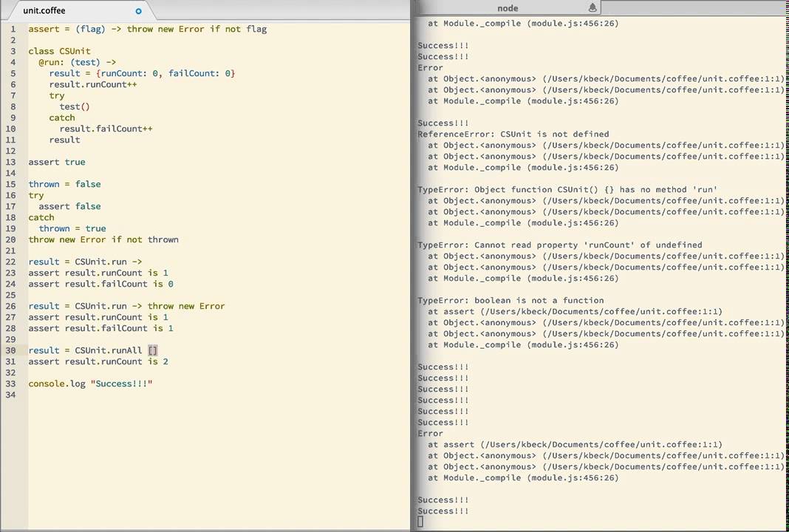Image resolution: width=789 pixels, height=532 pixels.
Task: Click the 'assert false' line
Action: click(69, 206)
